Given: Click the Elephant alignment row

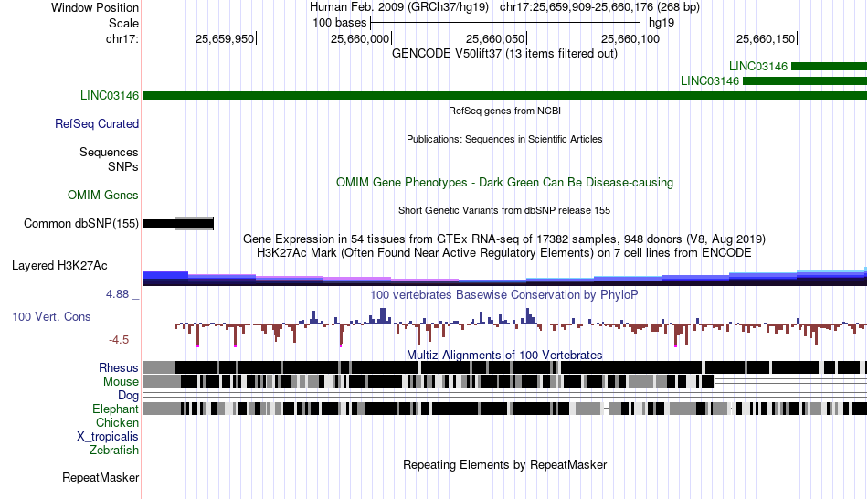Looking at the screenshot, I should (x=504, y=409).
